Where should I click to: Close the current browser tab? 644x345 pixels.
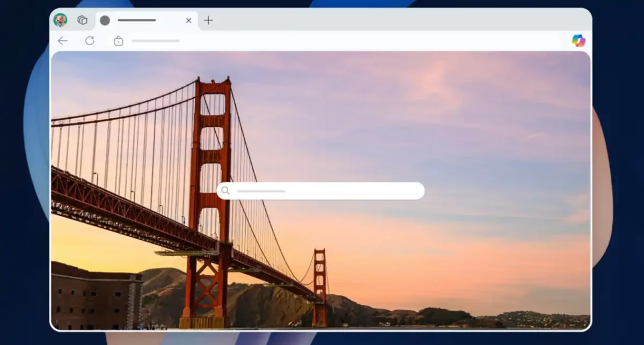pyautogui.click(x=188, y=20)
